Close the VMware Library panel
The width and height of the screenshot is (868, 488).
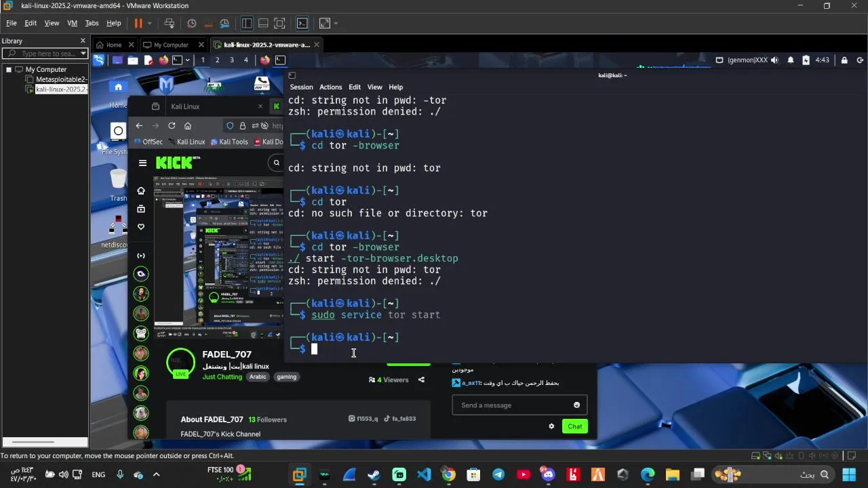pyautogui.click(x=83, y=41)
